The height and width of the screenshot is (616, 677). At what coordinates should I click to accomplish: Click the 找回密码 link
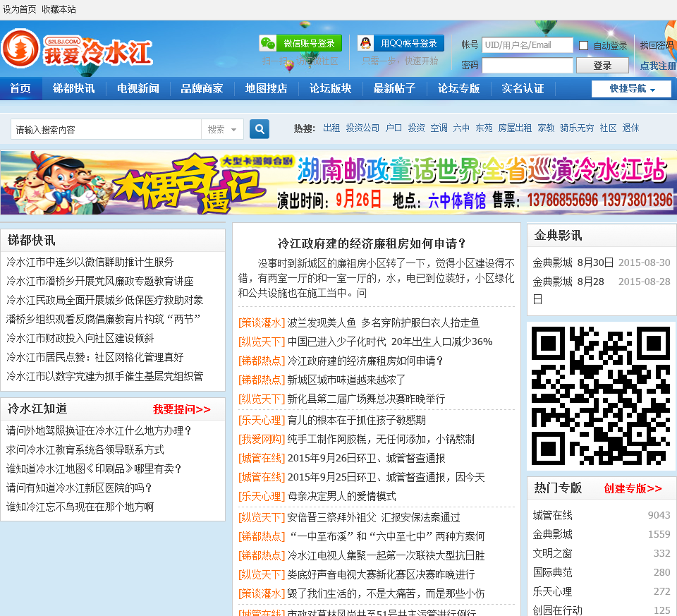(x=657, y=45)
